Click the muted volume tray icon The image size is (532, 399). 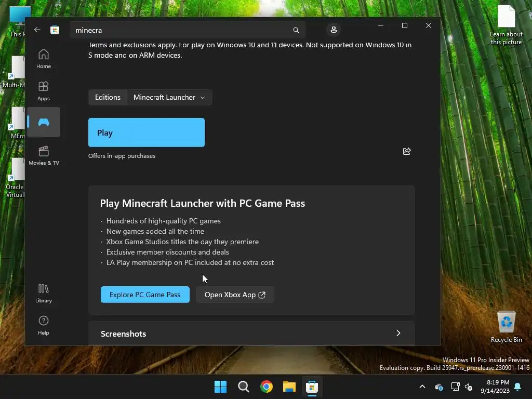pyautogui.click(x=469, y=387)
